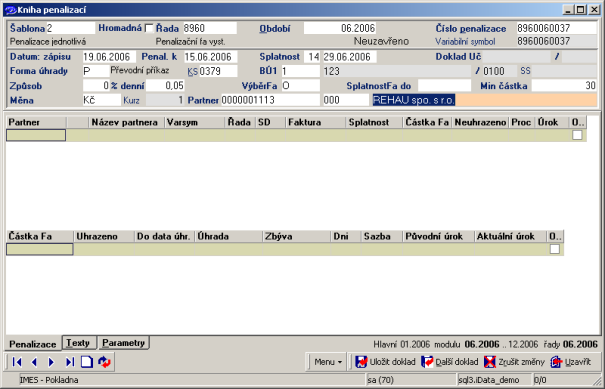The height and width of the screenshot is (389, 605).
Task: Click the orange field next to REHAU
Action: click(526, 100)
